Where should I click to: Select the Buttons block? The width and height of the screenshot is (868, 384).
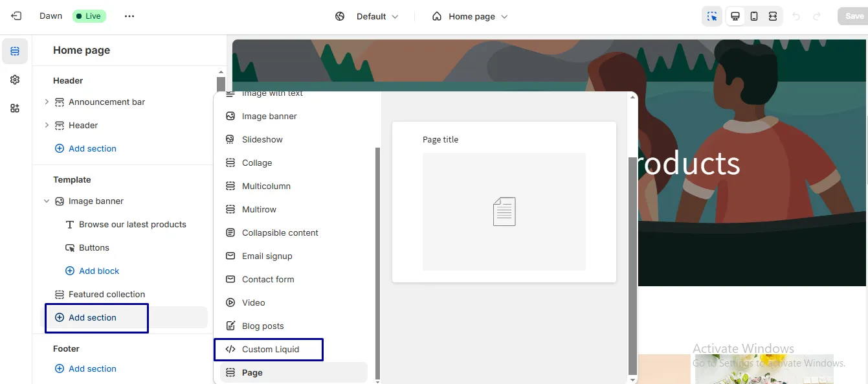(94, 247)
